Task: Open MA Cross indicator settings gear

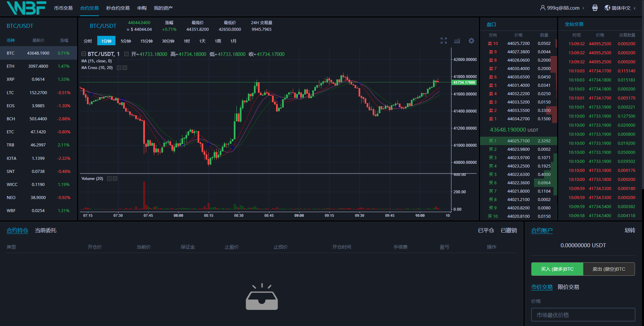Action: (x=119, y=68)
